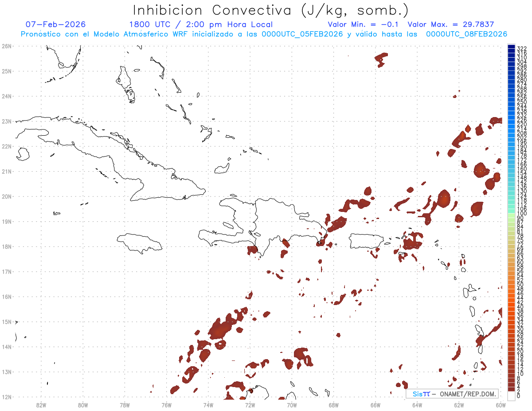This screenshot has height=411, width=532.
Task: Click the Valor Max. value text
Action: [x=451, y=24]
